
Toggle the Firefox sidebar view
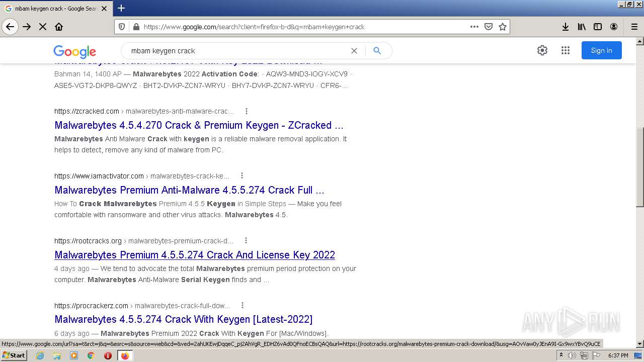pyautogui.click(x=598, y=27)
